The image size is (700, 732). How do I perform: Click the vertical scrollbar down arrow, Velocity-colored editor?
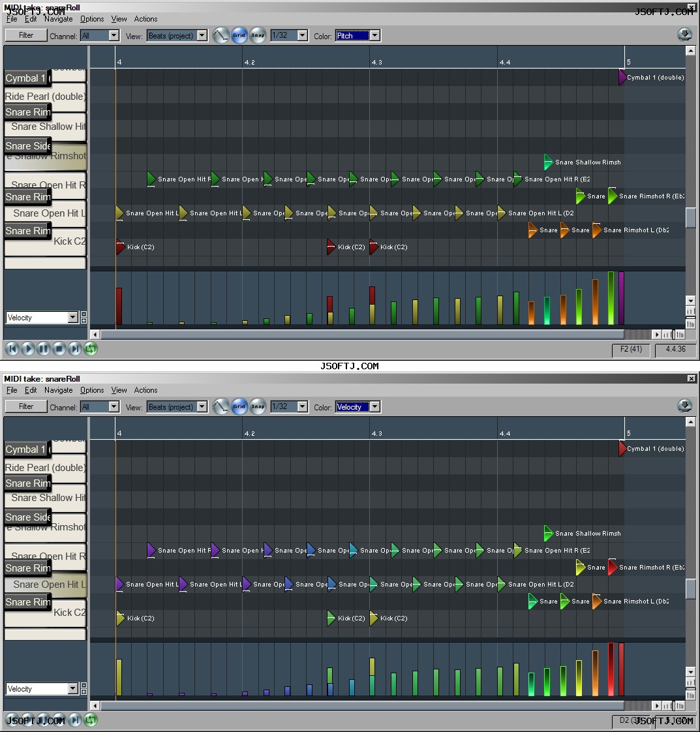690,672
